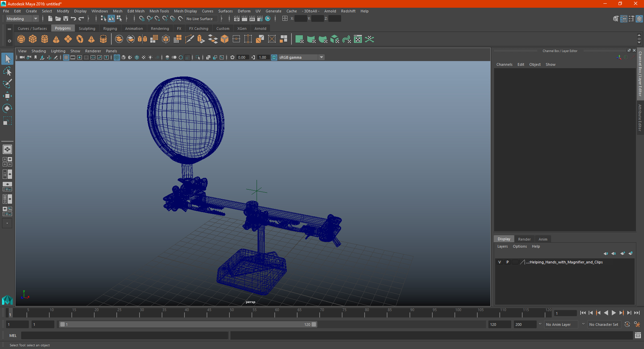
Task: Select the Lasso Select tool in toolbox
Action: 7,71
